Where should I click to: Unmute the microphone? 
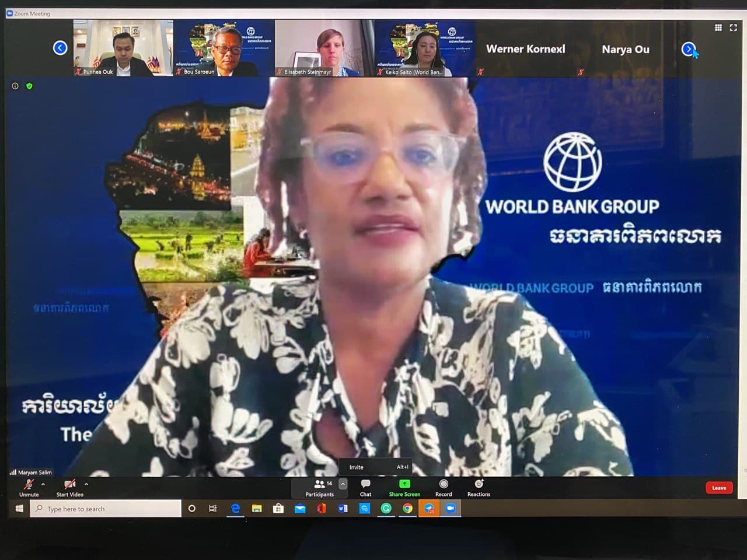click(29, 488)
